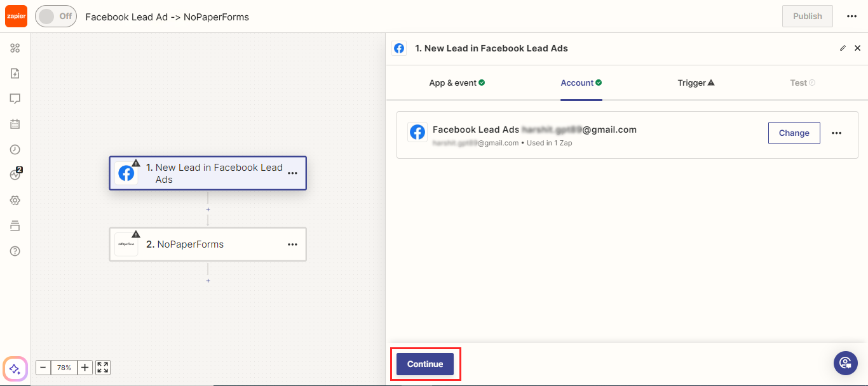Open the support chat bubble icon

[846, 363]
